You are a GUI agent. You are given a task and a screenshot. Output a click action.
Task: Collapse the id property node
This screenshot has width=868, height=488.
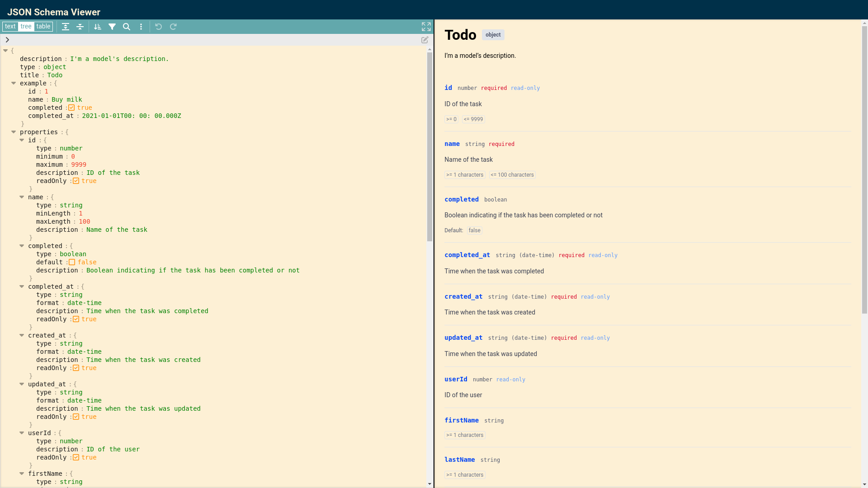coord(22,140)
